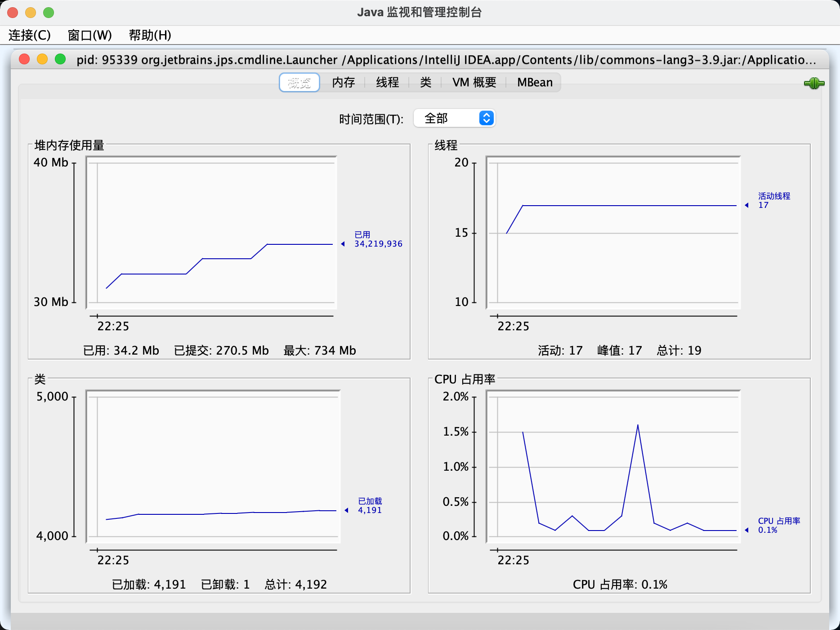Click the 总计: 4,192 class value
Viewport: 840px width, 630px height.
click(296, 585)
